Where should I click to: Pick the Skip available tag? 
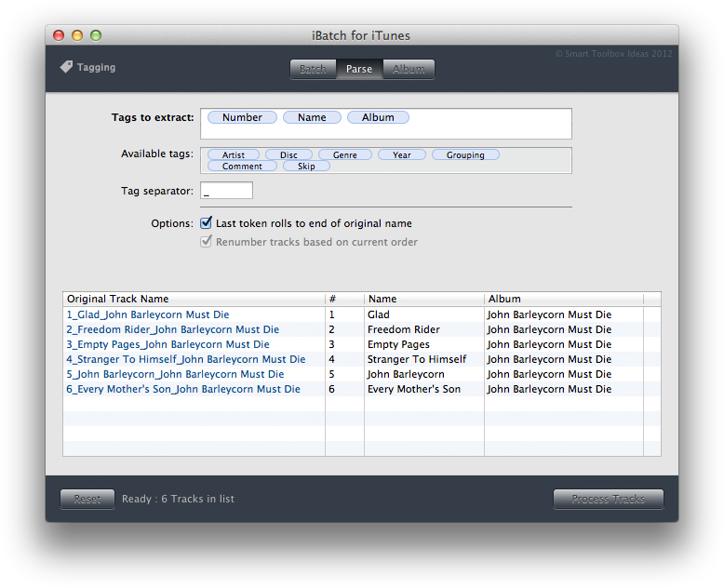click(306, 166)
